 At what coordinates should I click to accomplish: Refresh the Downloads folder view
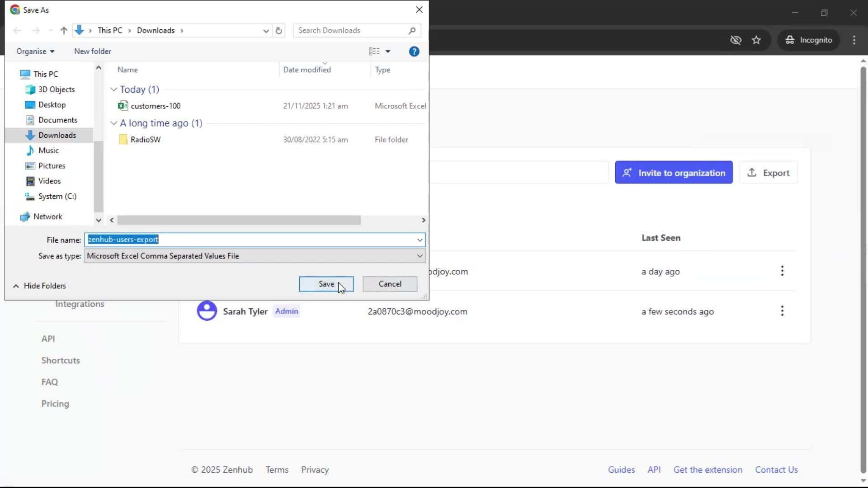click(x=278, y=30)
